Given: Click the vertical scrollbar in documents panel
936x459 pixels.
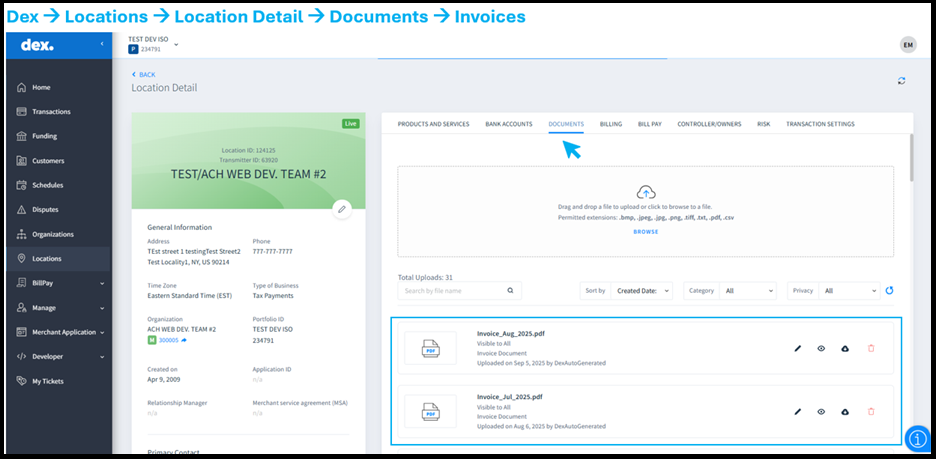Looking at the screenshot, I should [x=910, y=158].
